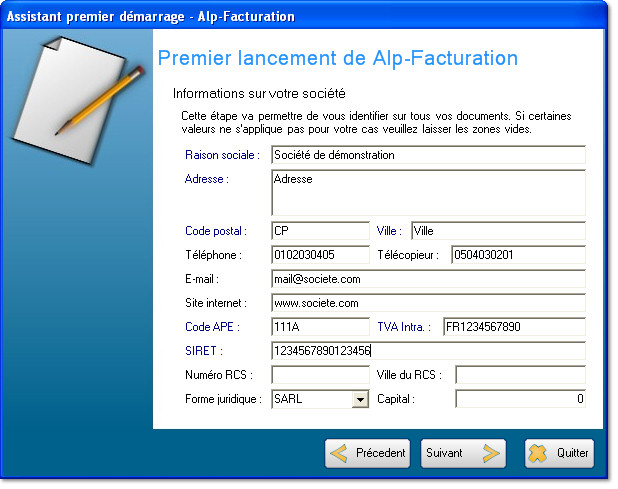Click the TVA Intra. field

[513, 327]
